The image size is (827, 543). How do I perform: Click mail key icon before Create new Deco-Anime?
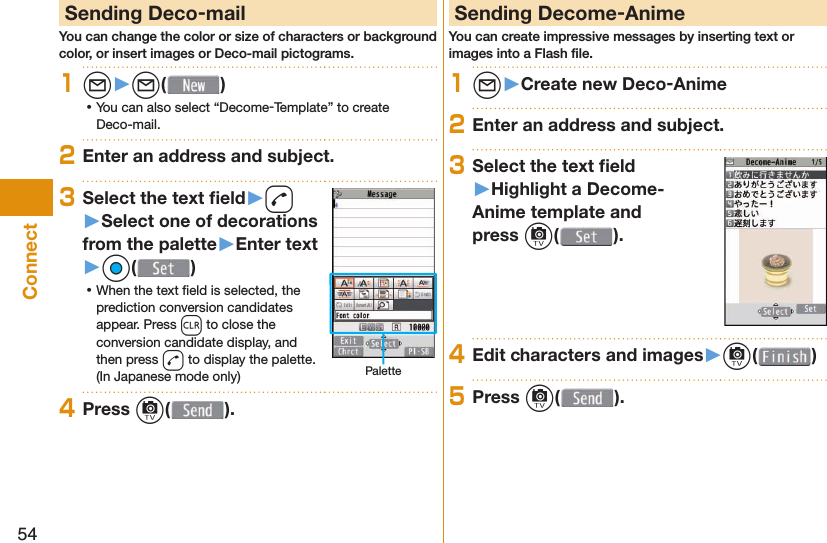(x=487, y=85)
